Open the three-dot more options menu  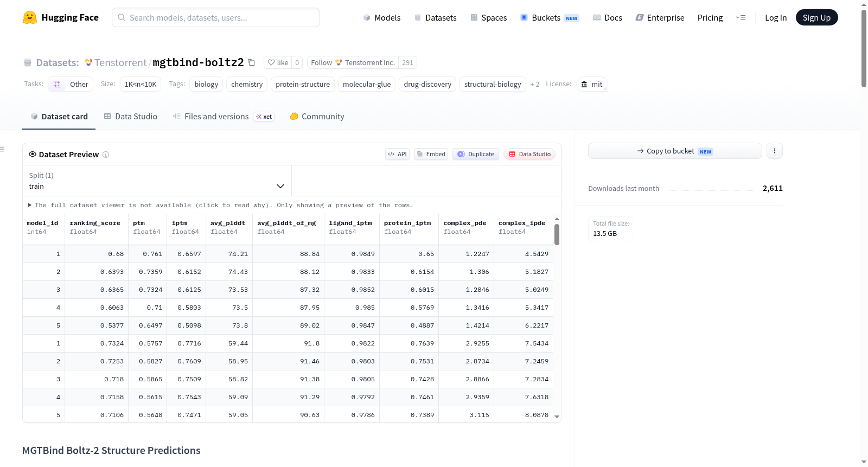click(x=775, y=151)
